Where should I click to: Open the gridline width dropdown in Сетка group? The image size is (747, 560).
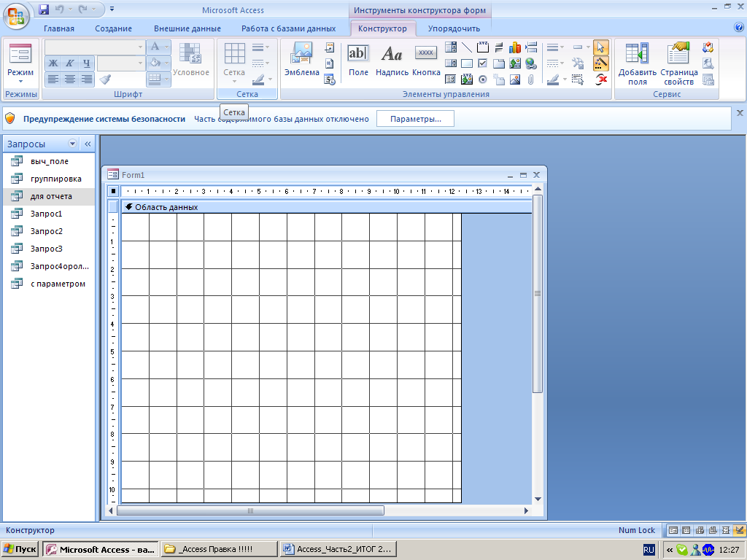tap(260, 47)
